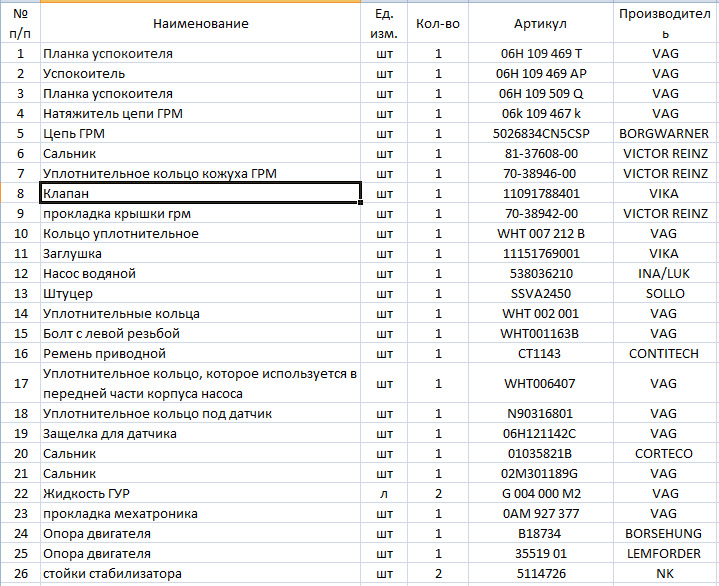The image size is (719, 586).
Task: Select the 'CONTITECH' manufacturer cell
Action: click(x=666, y=354)
